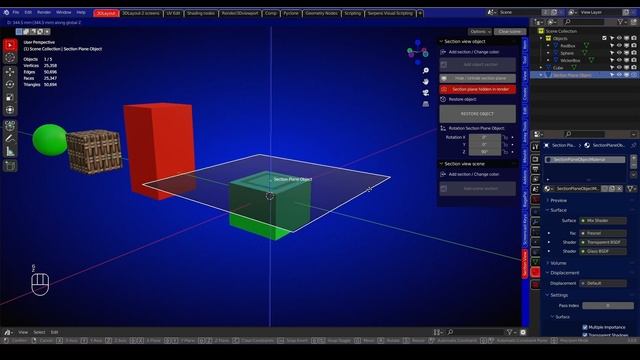640x360 pixels.
Task: Switch orthographic/perspective grid icon
Action: point(426,104)
